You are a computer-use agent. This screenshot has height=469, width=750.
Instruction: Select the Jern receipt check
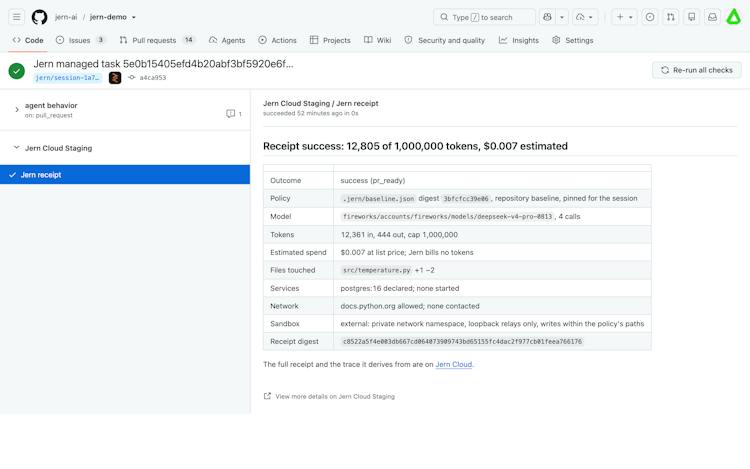(x=125, y=175)
